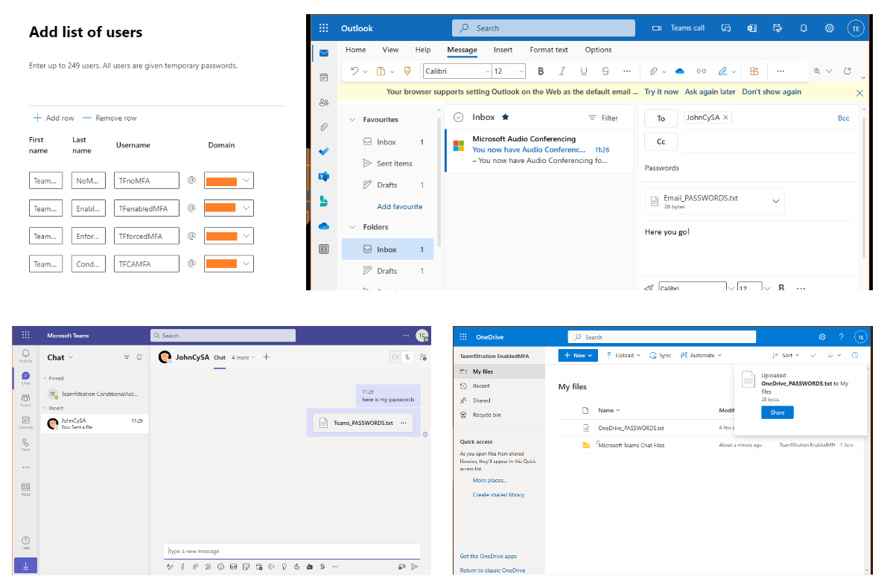Open the Teams icon in the Teams sidebar

(x=25, y=400)
